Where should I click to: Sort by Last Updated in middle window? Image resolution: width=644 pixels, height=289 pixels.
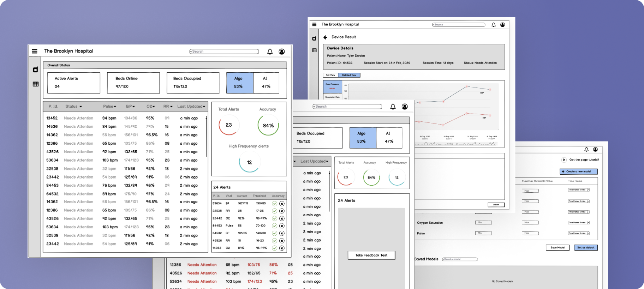315,161
